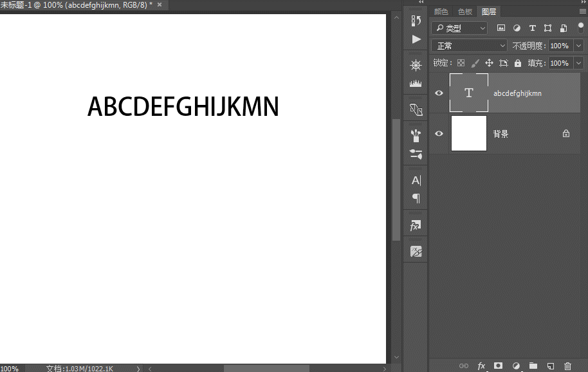
Task: Select the 未标题-1 document tab
Action: (76, 5)
